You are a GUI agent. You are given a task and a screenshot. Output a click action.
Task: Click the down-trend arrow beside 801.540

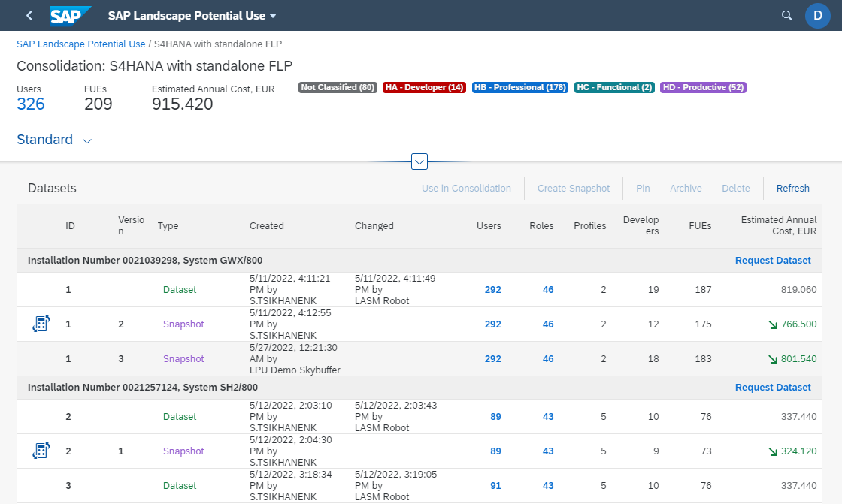773,359
